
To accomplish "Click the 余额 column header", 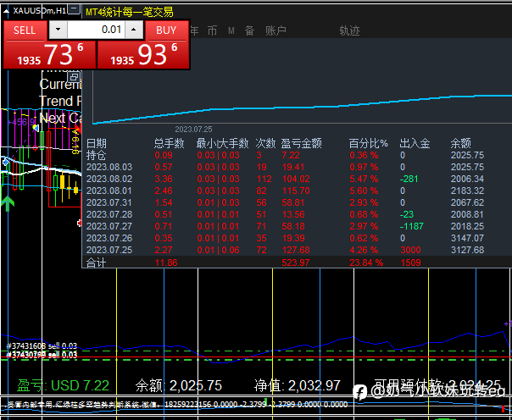I will (461, 143).
